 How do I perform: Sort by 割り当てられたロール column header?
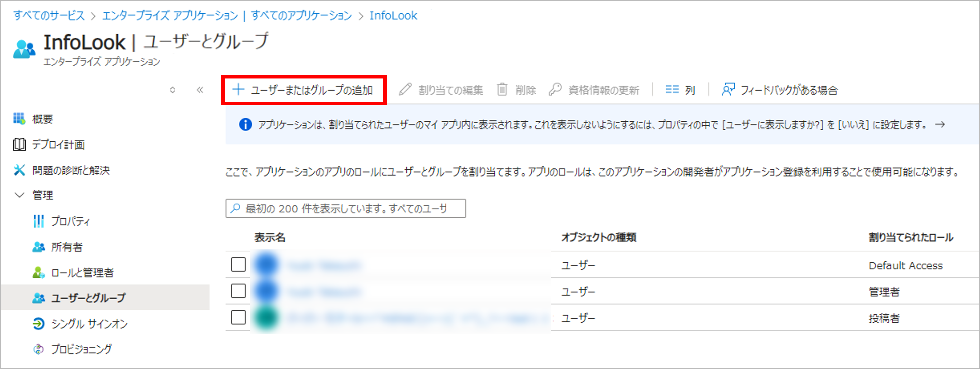pos(911,238)
